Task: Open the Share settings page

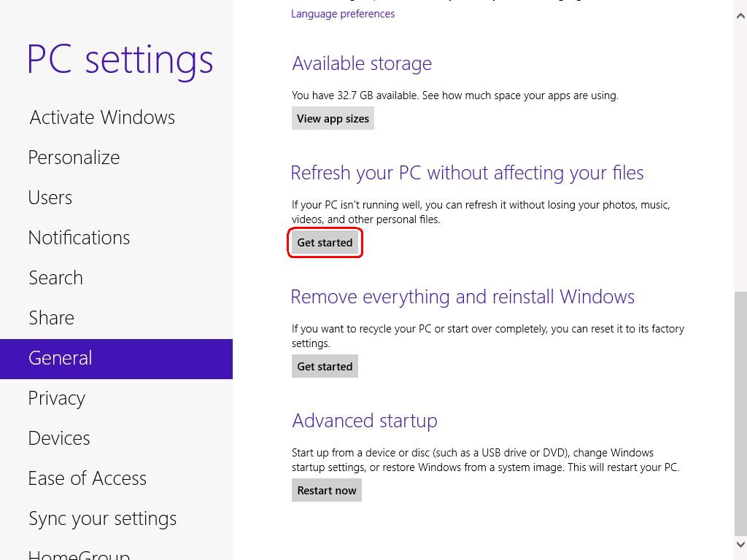Action: coord(51,318)
